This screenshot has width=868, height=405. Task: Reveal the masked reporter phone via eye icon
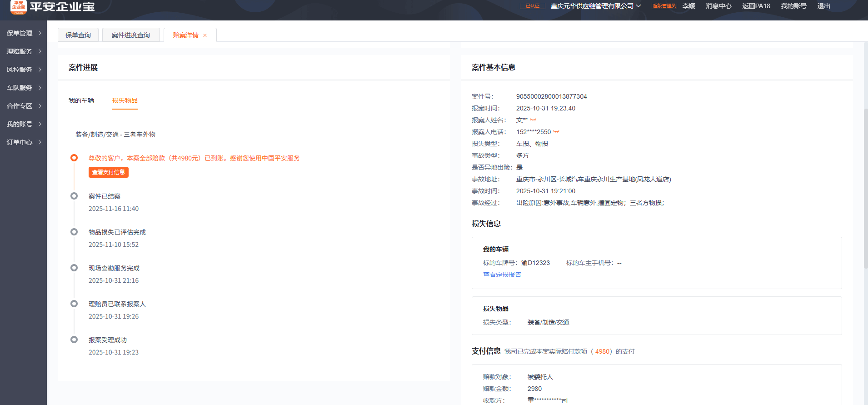tap(556, 132)
